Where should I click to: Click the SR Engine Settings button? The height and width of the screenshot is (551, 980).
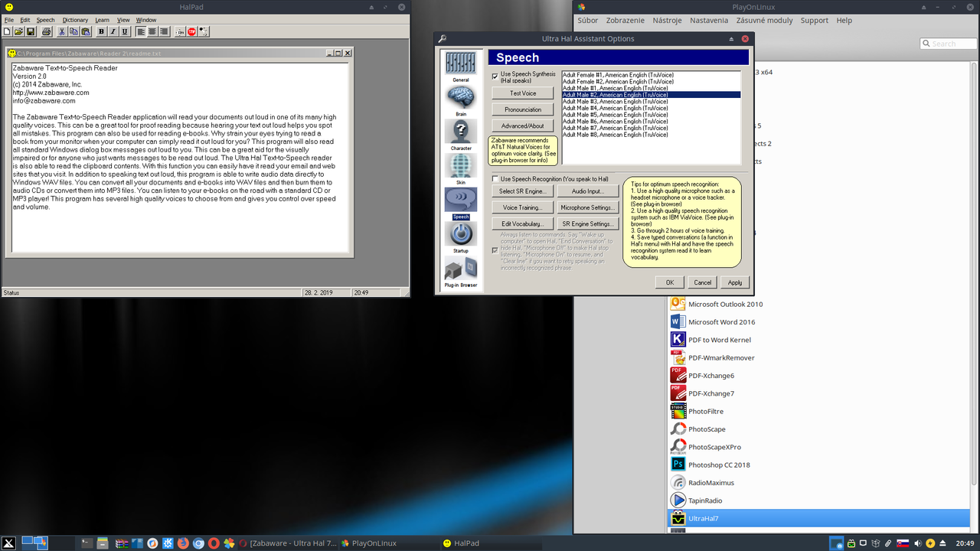[x=587, y=223]
